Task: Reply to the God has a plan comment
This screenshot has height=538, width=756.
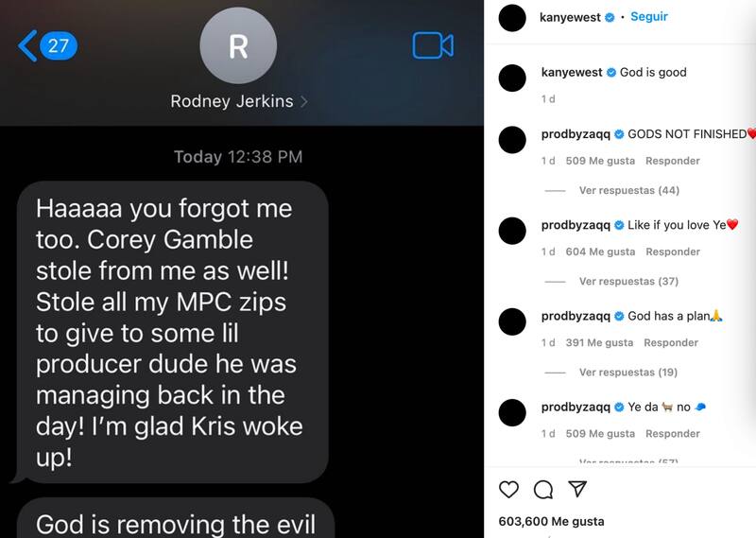Action: [671, 342]
